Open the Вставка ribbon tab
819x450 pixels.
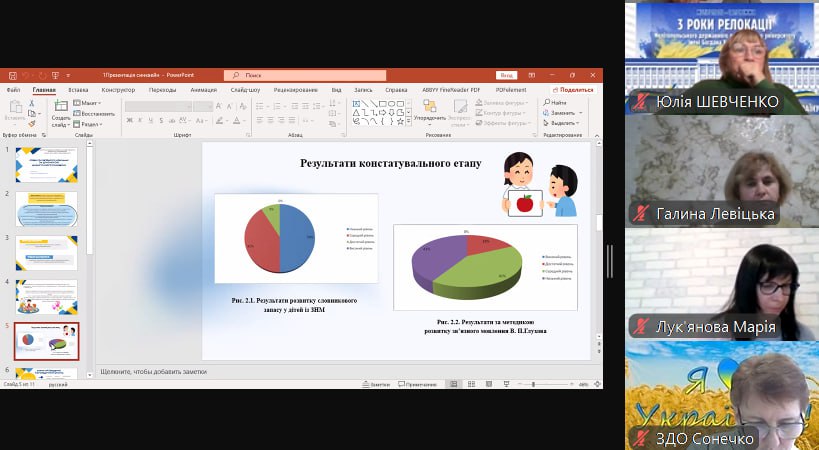[77, 90]
